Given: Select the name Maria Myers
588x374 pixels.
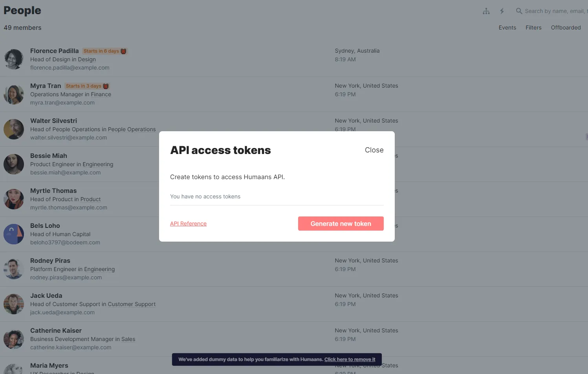Looking at the screenshot, I should click(49, 365).
